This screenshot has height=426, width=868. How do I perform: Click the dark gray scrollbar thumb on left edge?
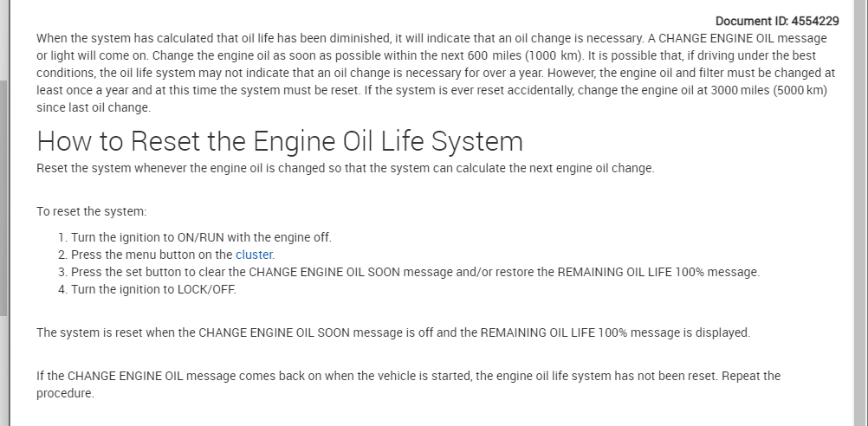[3, 199]
